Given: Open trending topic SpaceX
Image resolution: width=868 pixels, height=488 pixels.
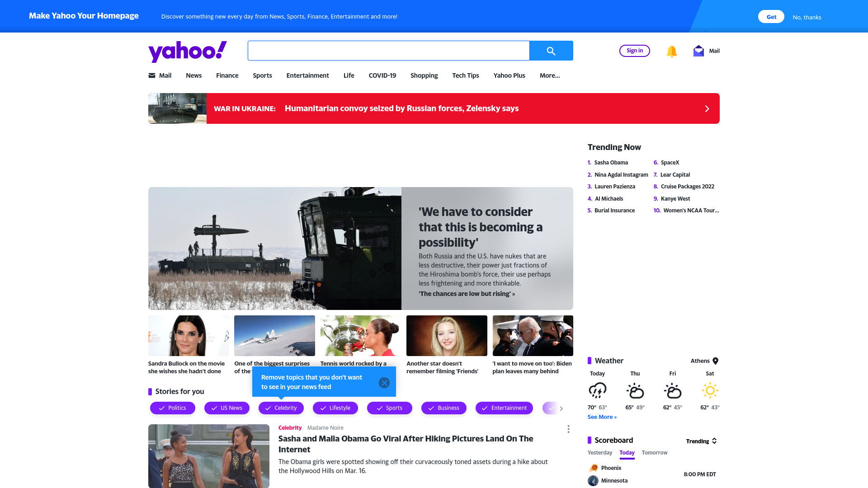Looking at the screenshot, I should 670,163.
